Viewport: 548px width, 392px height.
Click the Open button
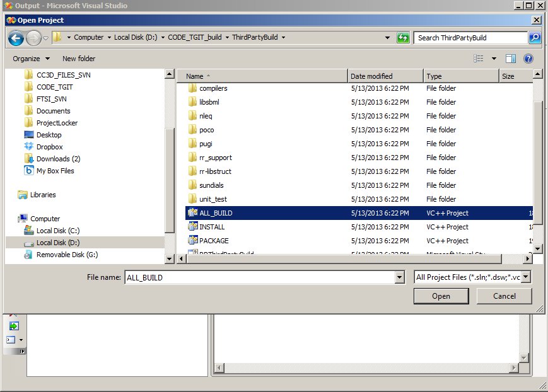[x=441, y=296]
